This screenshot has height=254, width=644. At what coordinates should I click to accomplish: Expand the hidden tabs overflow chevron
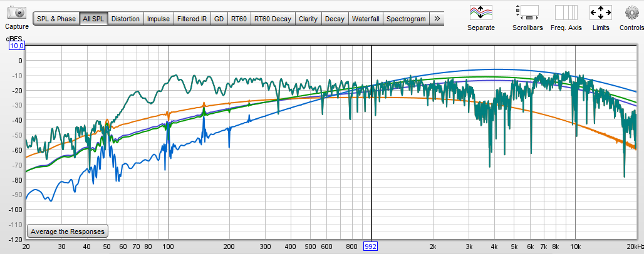437,19
